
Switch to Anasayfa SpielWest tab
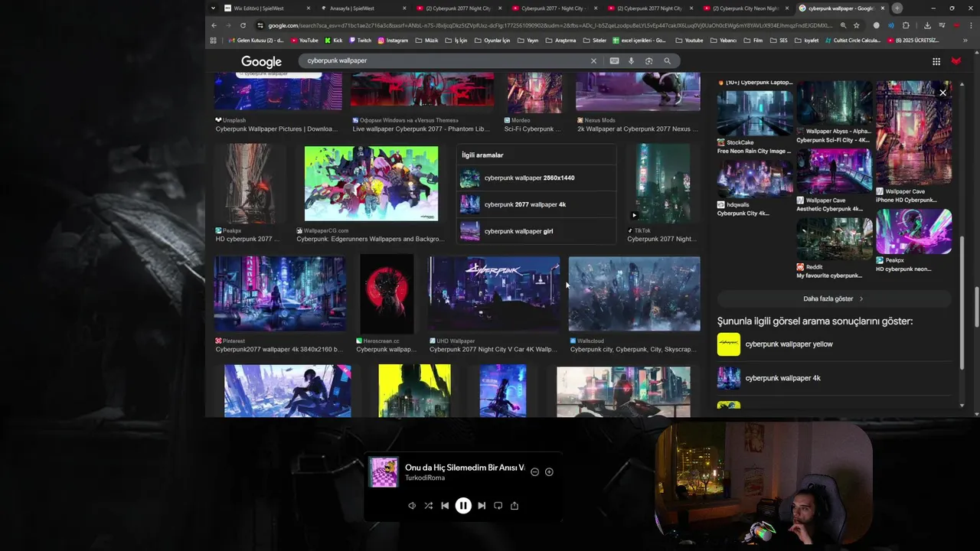362,8
